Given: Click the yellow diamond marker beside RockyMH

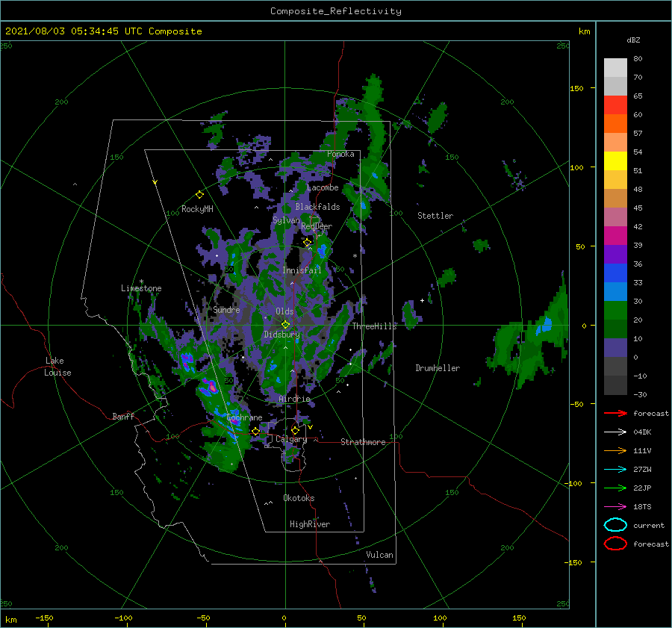Looking at the screenshot, I should point(199,195).
